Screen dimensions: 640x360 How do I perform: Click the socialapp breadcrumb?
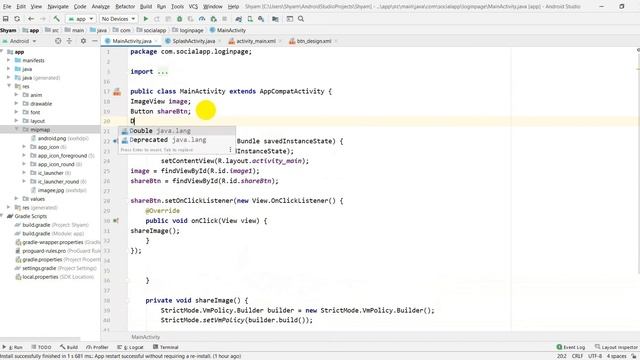click(x=151, y=30)
